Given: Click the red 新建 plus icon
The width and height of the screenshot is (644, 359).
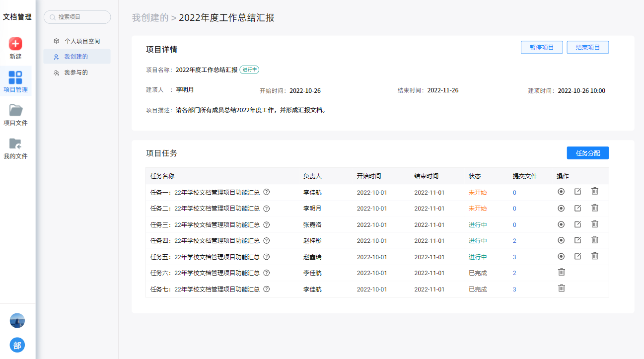Looking at the screenshot, I should click(x=15, y=44).
